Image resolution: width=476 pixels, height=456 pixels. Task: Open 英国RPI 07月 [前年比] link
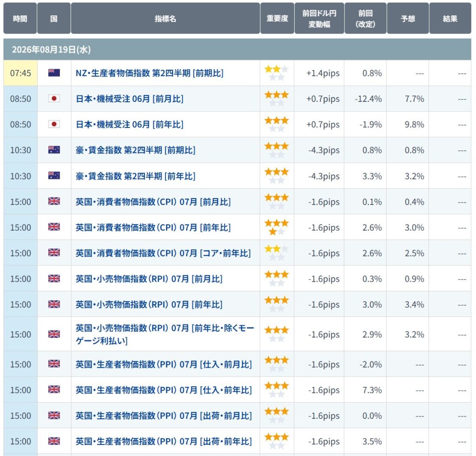click(x=149, y=304)
